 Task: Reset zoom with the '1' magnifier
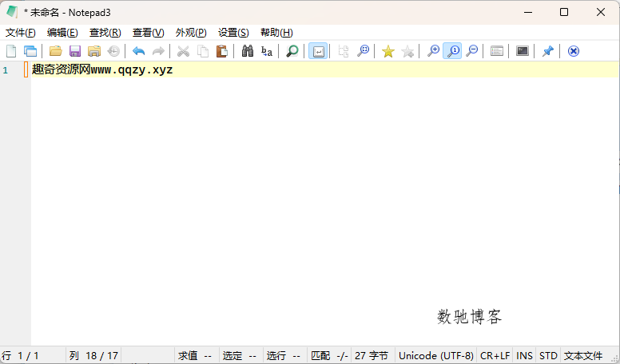coord(452,51)
